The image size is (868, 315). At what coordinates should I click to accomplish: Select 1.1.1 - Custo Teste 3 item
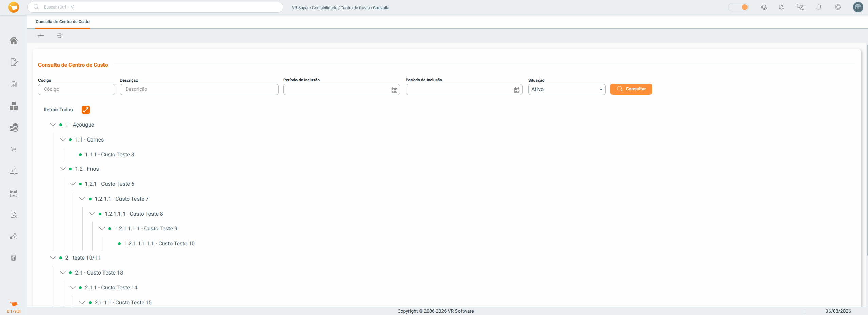[x=109, y=155]
